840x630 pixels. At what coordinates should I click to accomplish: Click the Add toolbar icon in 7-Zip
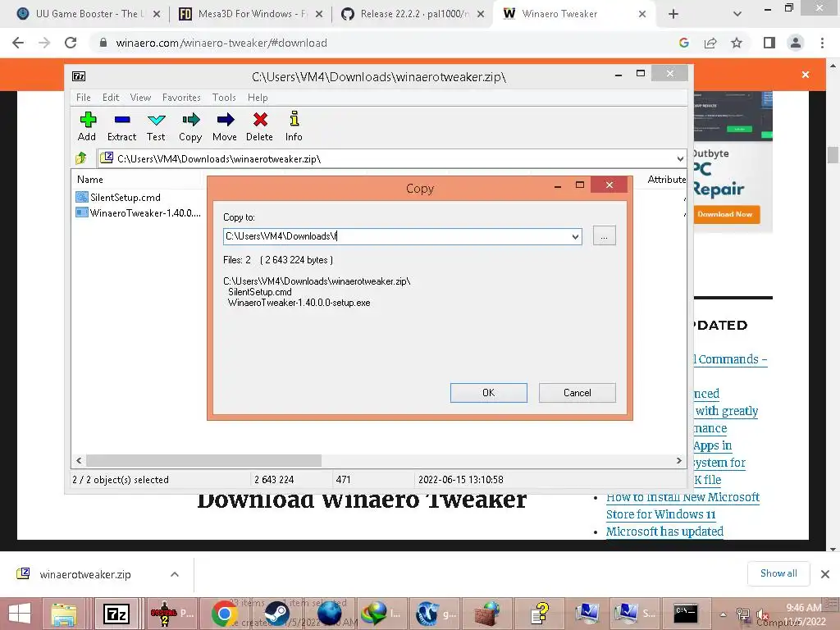tap(87, 126)
